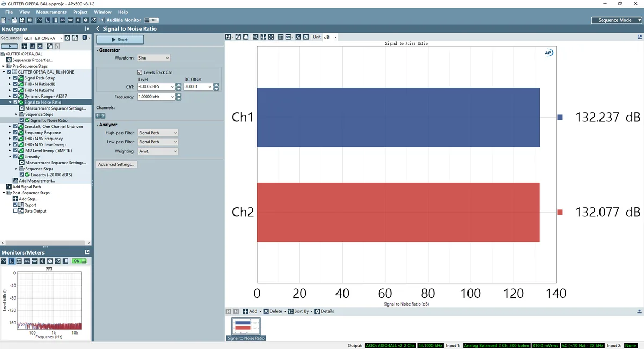Click Details below the graph

point(324,311)
